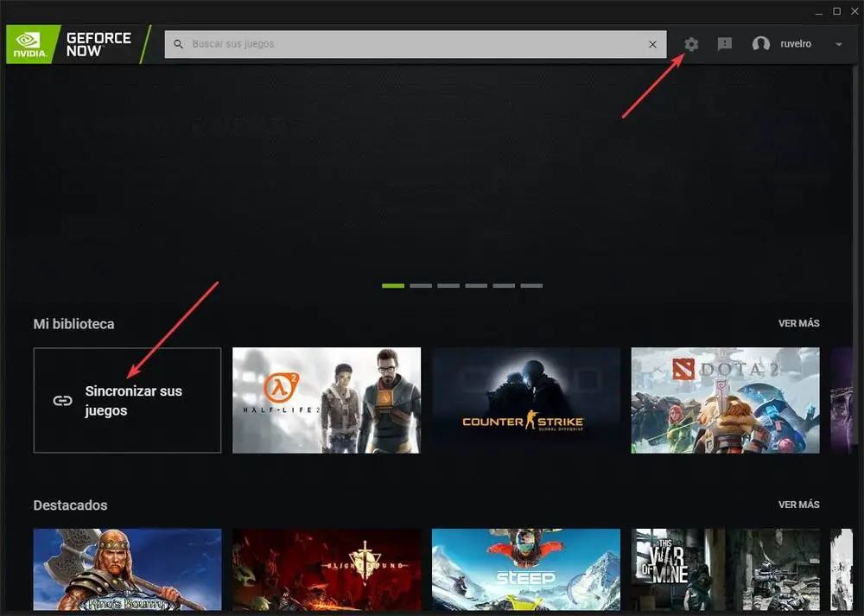864x616 pixels.
Task: Click the Mi biblioteca section heading
Action: point(73,324)
